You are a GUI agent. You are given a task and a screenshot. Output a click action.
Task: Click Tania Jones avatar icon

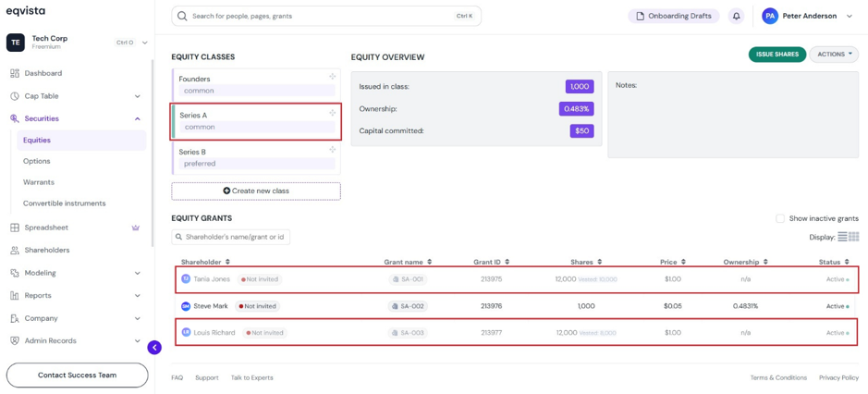(186, 279)
